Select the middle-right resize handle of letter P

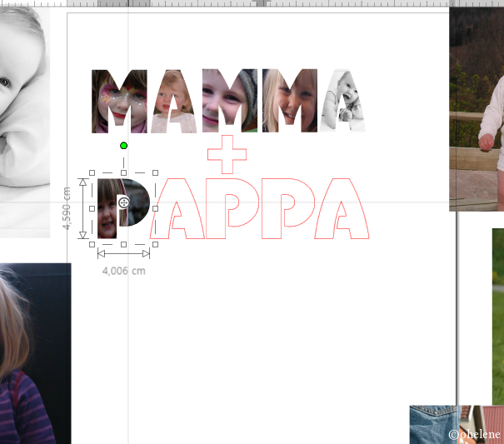[155, 208]
